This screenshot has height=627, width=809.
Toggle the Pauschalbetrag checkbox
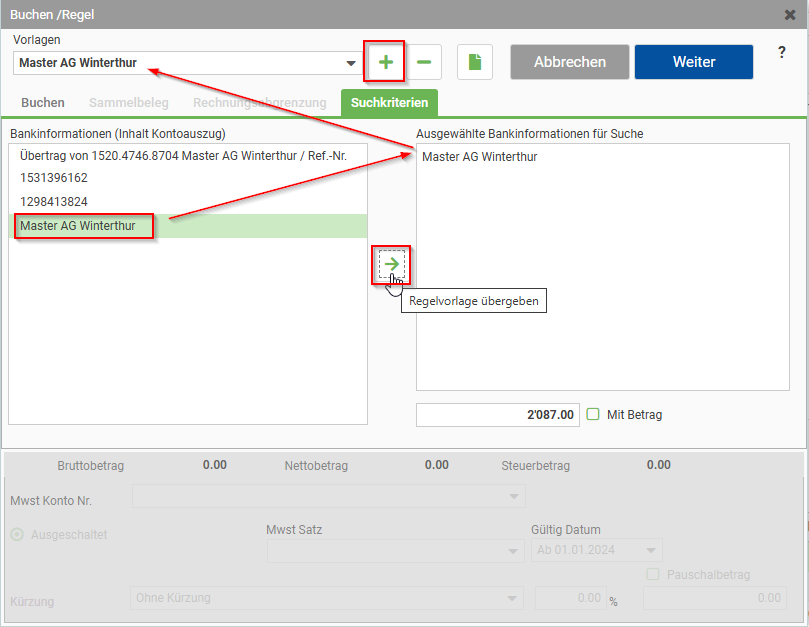click(x=653, y=574)
